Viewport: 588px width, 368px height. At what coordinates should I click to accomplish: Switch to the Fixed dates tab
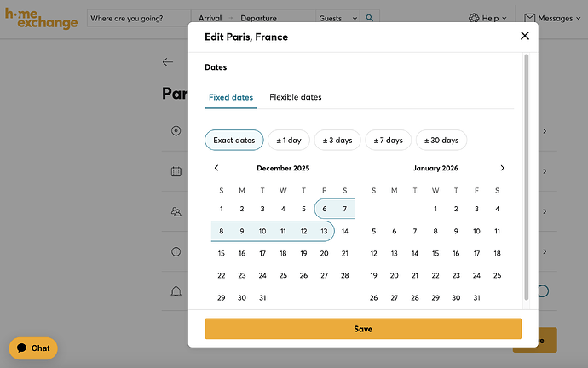coord(231,97)
